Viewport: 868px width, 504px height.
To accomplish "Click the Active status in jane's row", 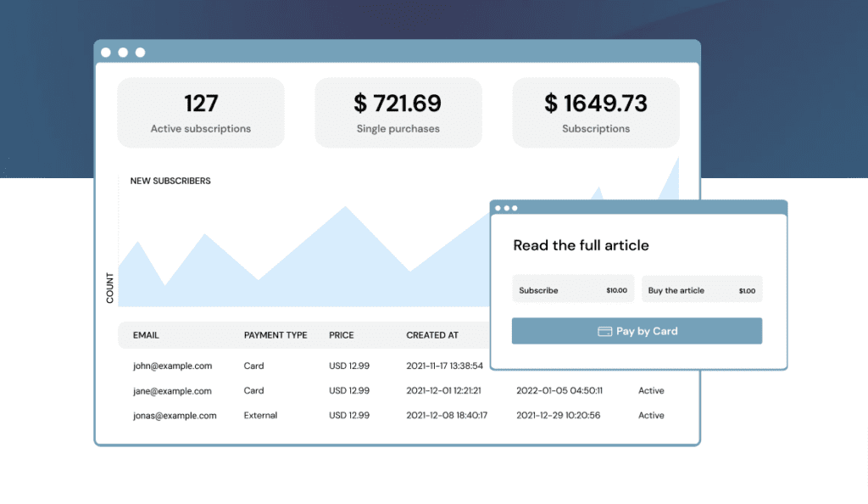I will coord(651,391).
